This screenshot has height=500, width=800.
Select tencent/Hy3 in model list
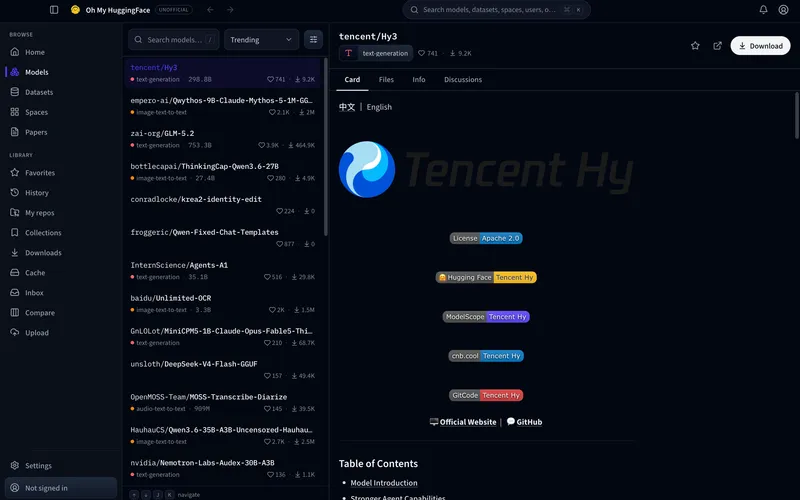[222, 73]
